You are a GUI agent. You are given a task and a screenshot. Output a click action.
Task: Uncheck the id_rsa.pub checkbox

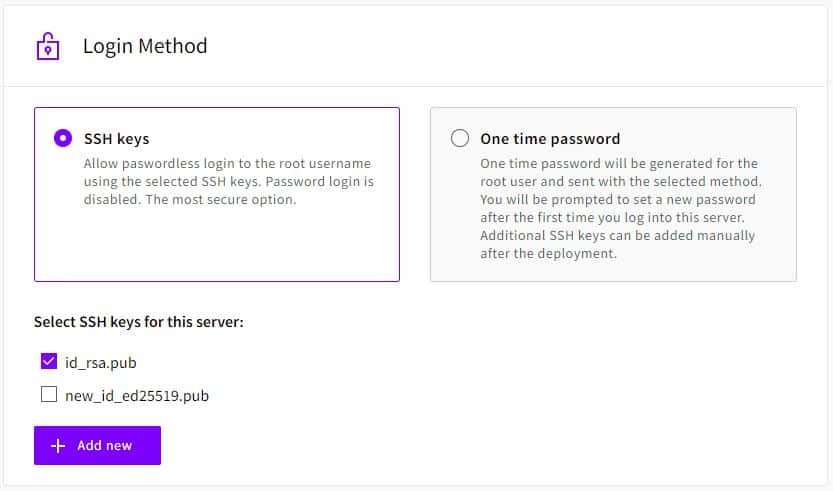click(49, 361)
